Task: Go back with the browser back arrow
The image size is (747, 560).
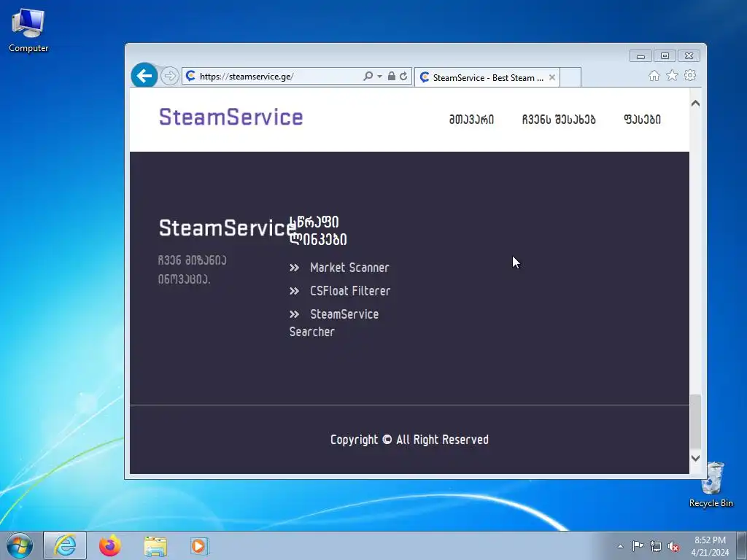Action: 144,75
